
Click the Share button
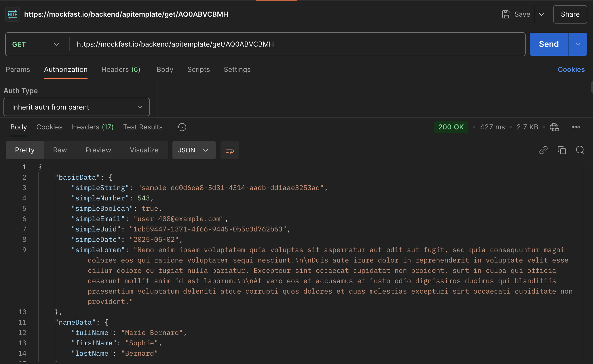coord(570,14)
